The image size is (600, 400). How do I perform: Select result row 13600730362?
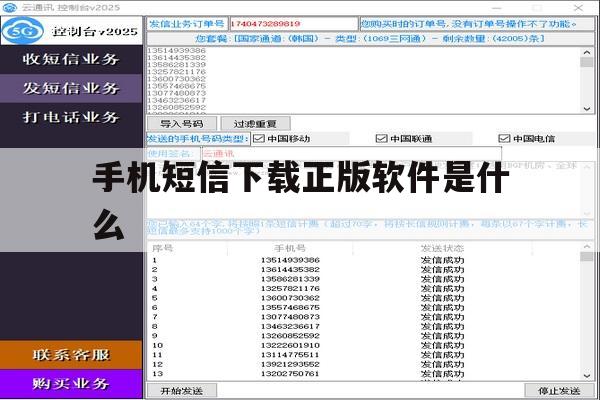(364, 298)
